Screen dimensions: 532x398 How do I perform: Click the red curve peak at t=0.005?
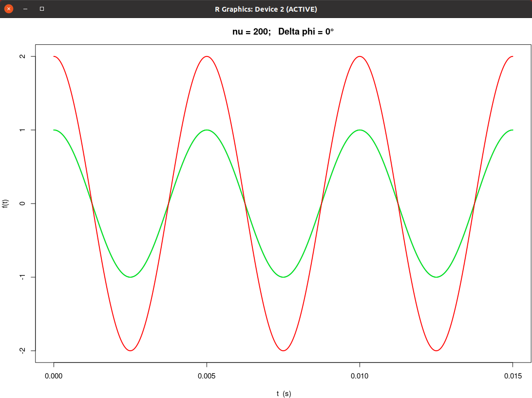pyautogui.click(x=207, y=57)
